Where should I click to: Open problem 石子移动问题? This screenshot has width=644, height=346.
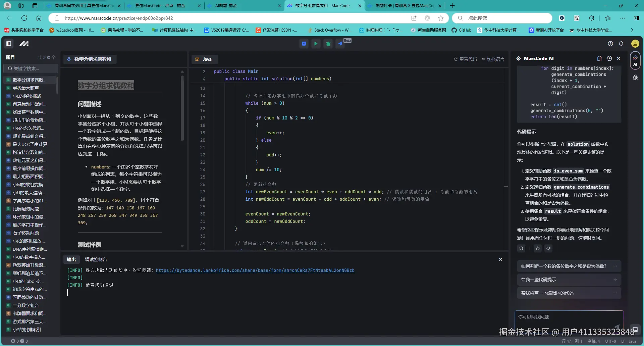point(26,233)
